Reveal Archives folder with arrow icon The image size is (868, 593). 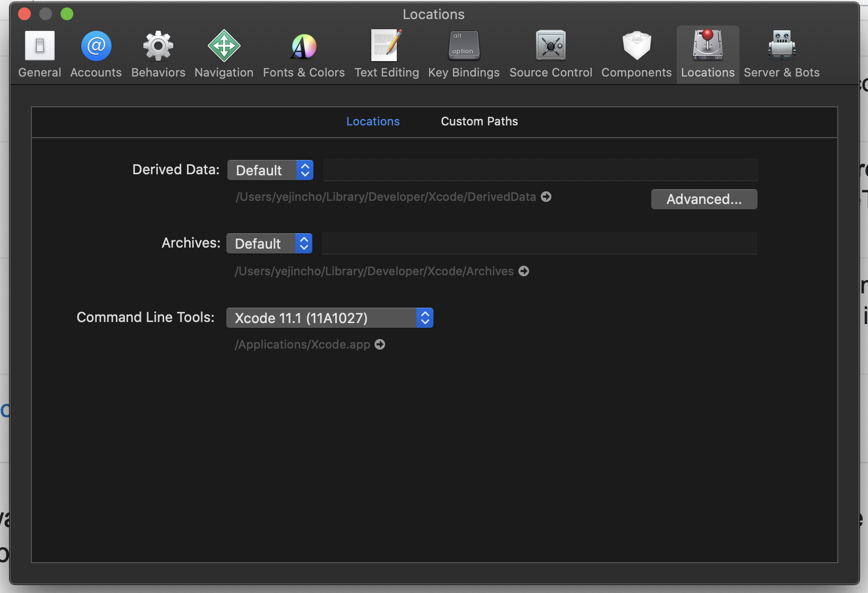[524, 271]
